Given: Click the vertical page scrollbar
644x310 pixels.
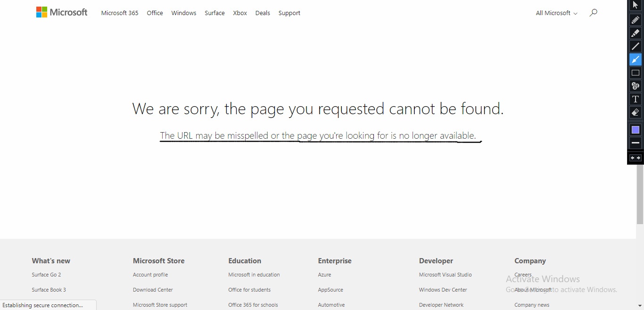Looking at the screenshot, I should [640, 198].
